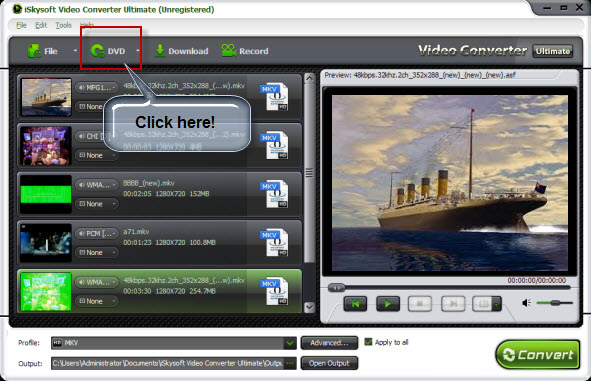Toggle the Apply to all checkbox

368,342
